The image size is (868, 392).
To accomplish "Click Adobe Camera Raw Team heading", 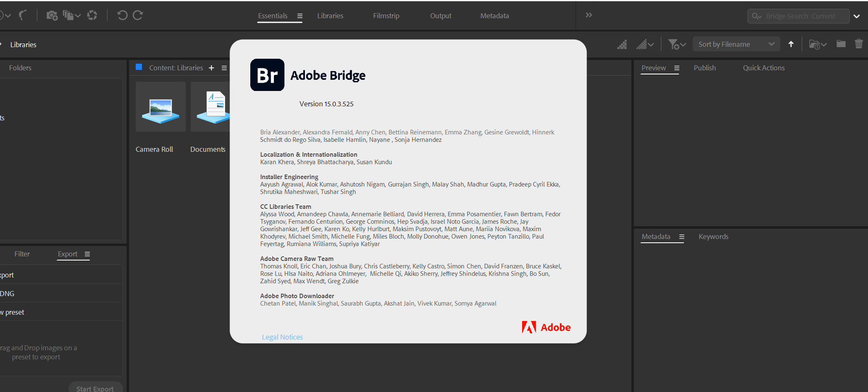I will (x=297, y=258).
